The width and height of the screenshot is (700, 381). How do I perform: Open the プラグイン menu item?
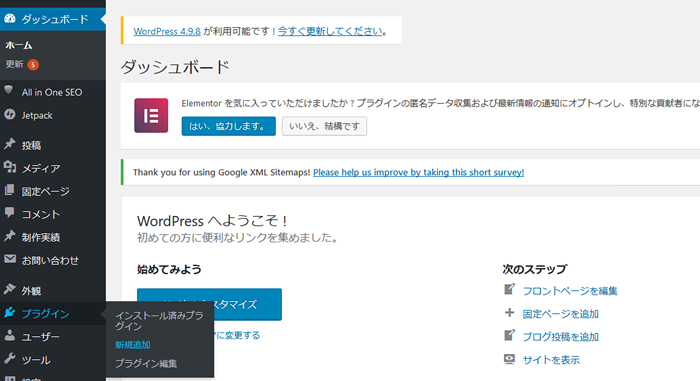(53, 314)
